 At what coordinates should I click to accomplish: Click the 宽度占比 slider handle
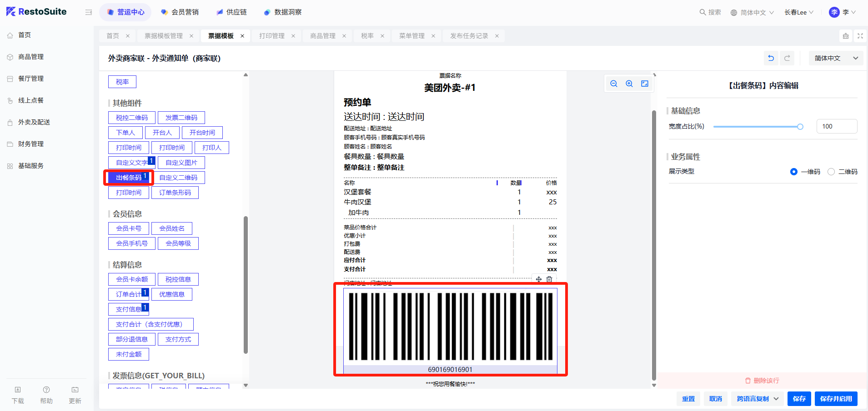tap(800, 127)
